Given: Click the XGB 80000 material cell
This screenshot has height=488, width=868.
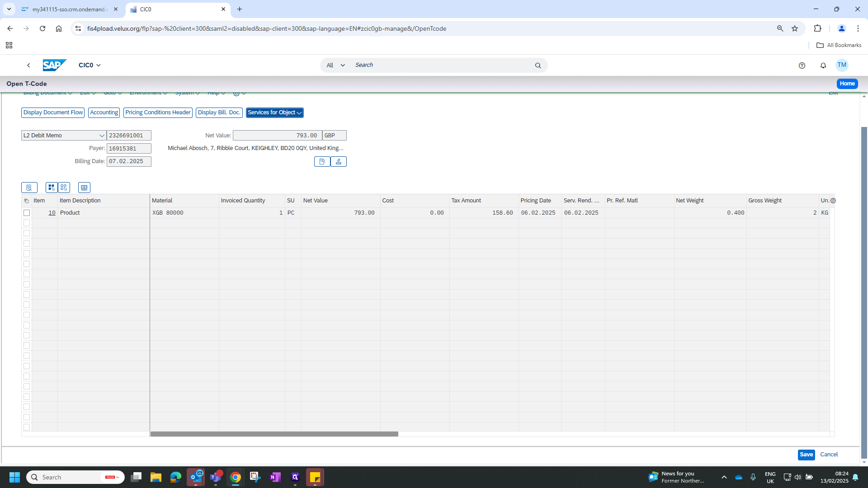Looking at the screenshot, I should click(184, 213).
